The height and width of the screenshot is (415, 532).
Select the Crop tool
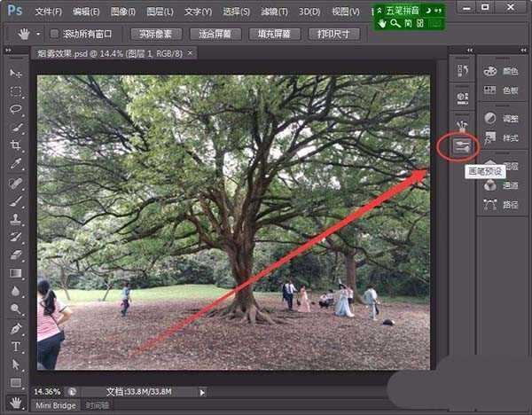click(16, 145)
